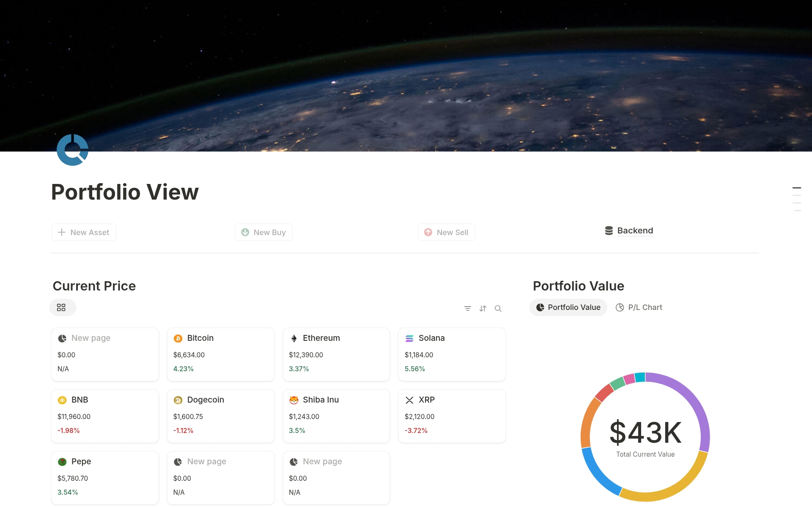Click the red arrow icon on New Sell
The width and height of the screenshot is (812, 507).
[x=428, y=232]
